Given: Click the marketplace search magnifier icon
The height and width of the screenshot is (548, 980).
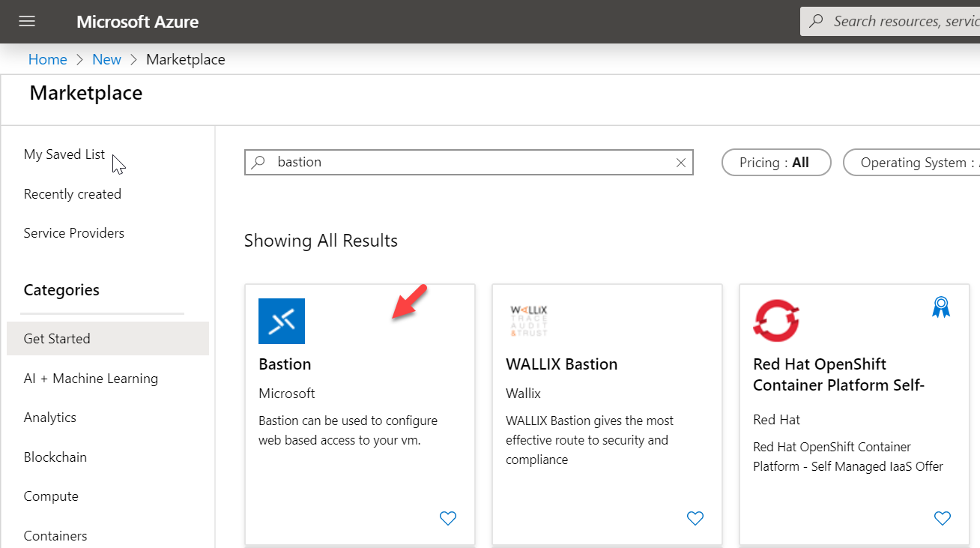Looking at the screenshot, I should point(258,162).
